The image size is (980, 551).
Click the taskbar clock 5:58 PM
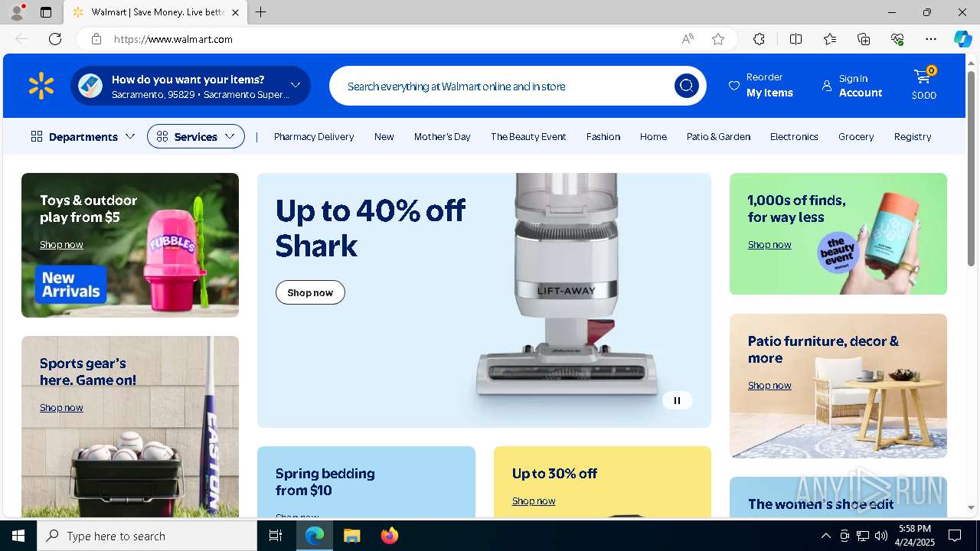pyautogui.click(x=914, y=536)
